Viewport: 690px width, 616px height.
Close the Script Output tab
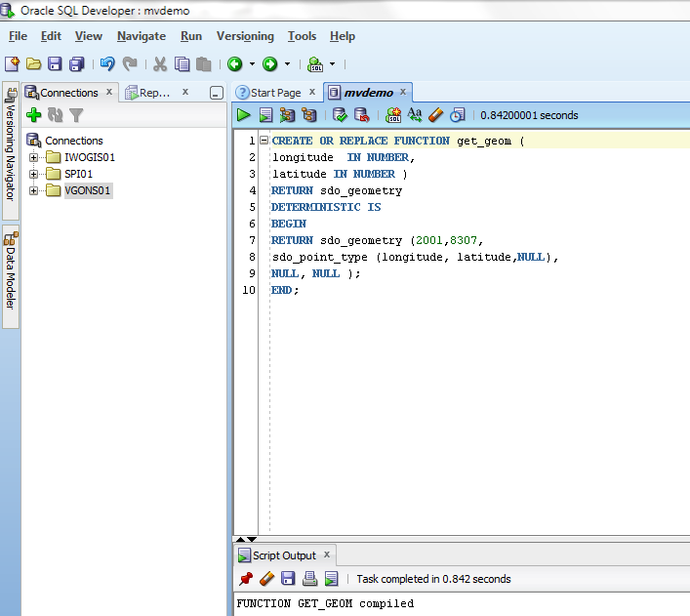327,555
